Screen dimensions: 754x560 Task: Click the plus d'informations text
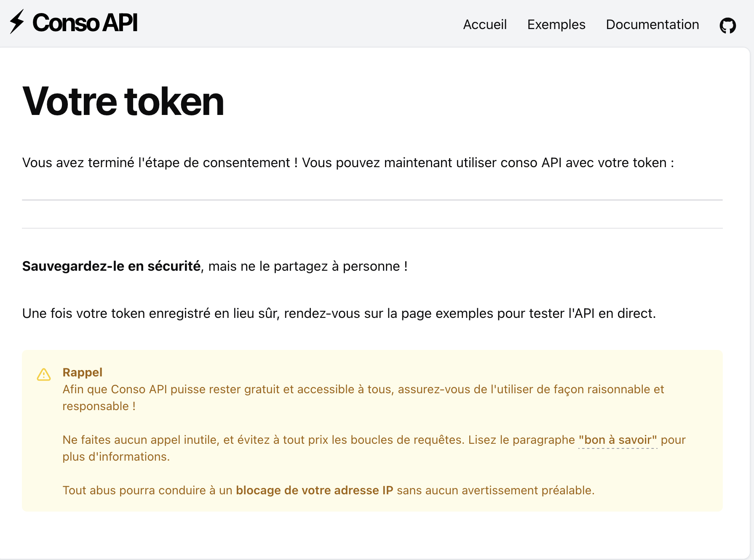(116, 457)
